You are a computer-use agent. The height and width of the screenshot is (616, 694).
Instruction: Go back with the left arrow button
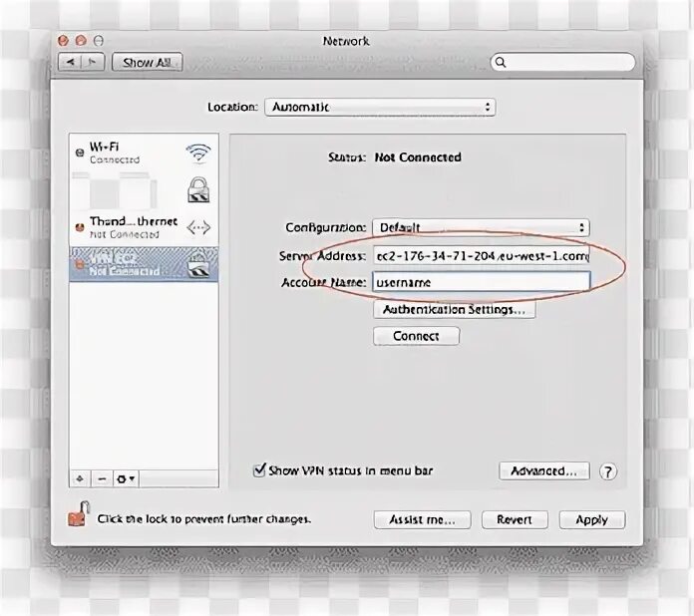tap(70, 62)
